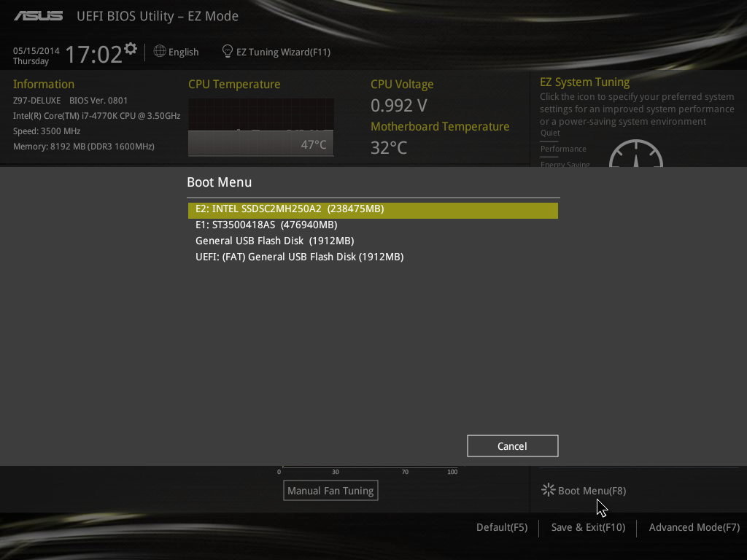Select Energy Saving tuning mode
The height and width of the screenshot is (560, 747).
(565, 164)
